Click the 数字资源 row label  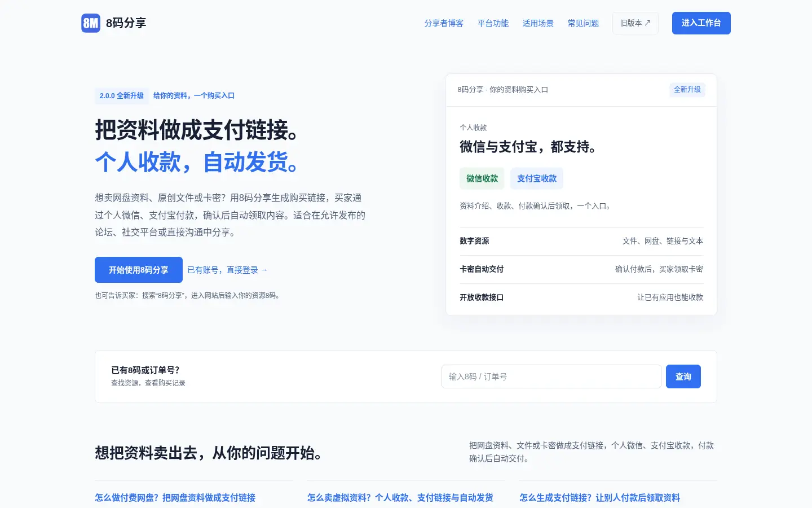coord(474,241)
